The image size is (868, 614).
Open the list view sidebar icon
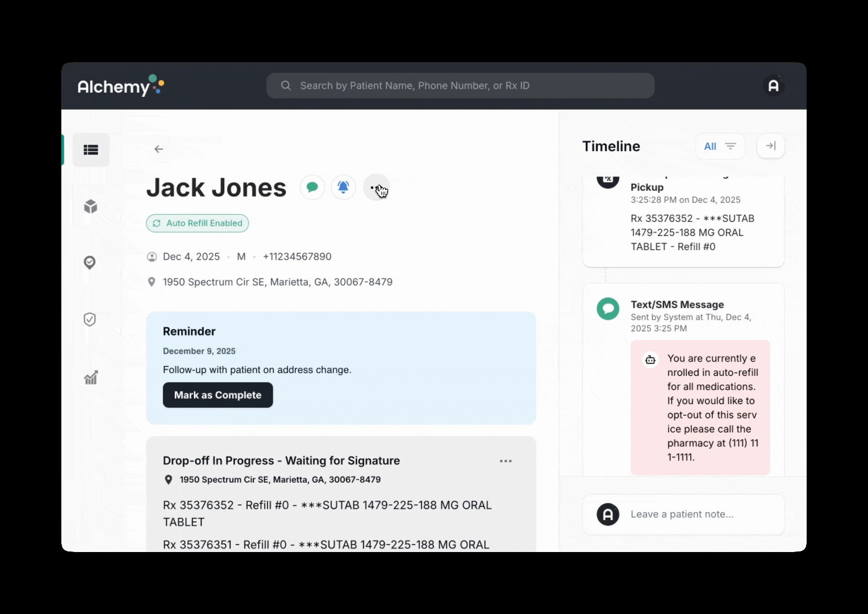tap(91, 150)
